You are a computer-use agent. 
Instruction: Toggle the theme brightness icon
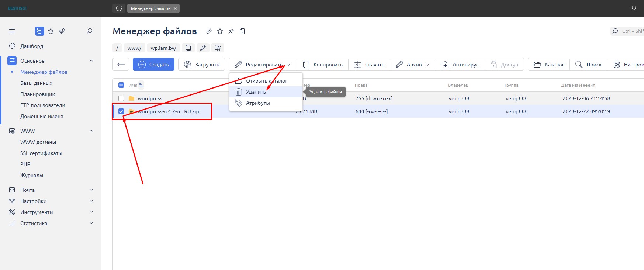click(634, 8)
